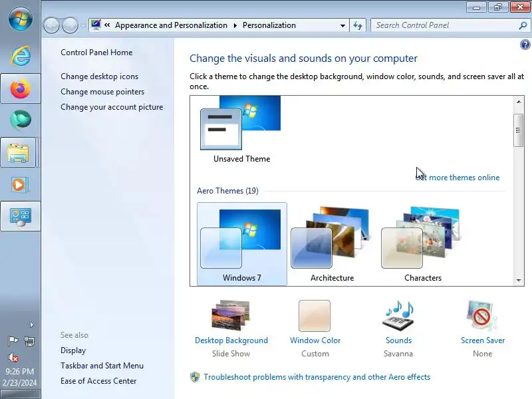Open Change your account picture link
This screenshot has height=399, width=532.
(112, 107)
